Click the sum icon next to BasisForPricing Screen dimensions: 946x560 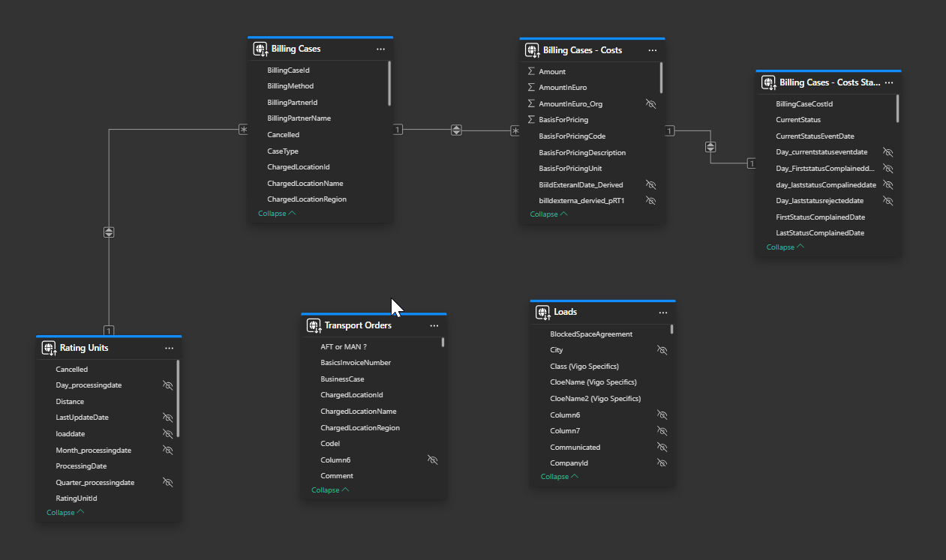(x=531, y=119)
